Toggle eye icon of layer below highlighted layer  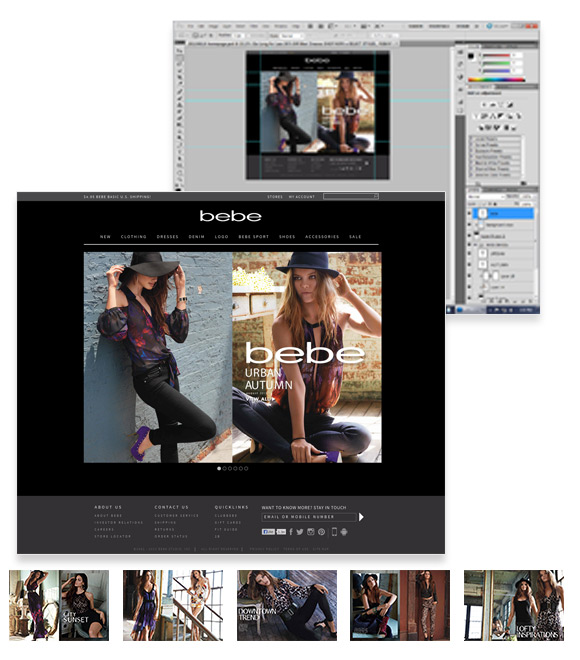[470, 225]
